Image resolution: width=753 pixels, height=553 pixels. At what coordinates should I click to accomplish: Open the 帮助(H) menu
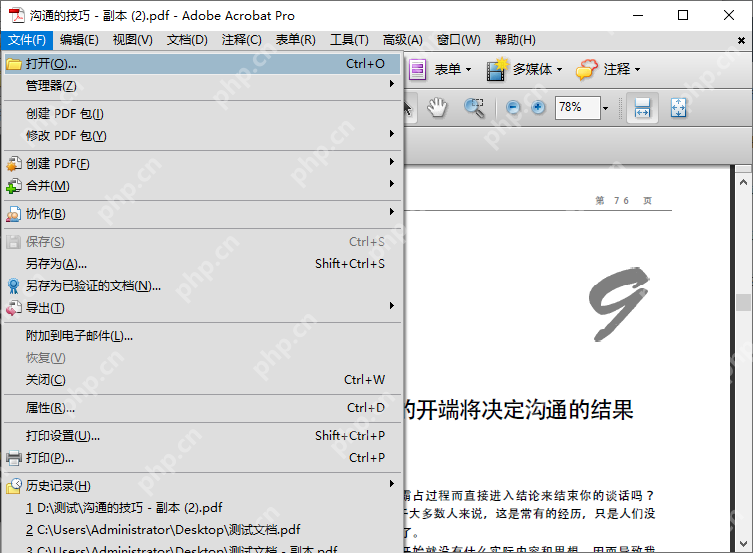pyautogui.click(x=515, y=40)
